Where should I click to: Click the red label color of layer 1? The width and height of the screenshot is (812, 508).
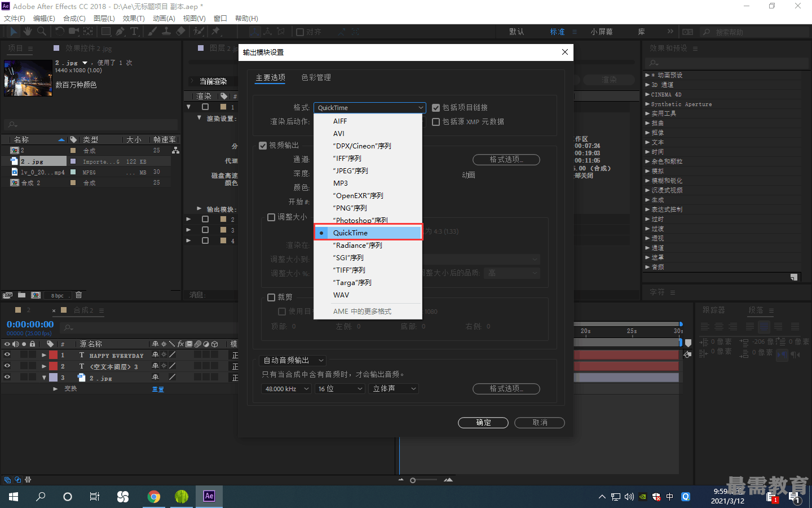click(x=53, y=355)
